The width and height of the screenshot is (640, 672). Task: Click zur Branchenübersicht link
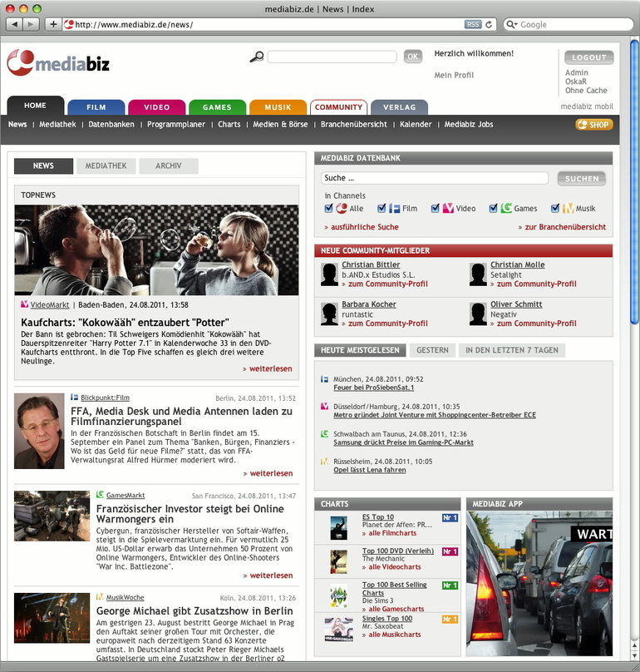565,227
